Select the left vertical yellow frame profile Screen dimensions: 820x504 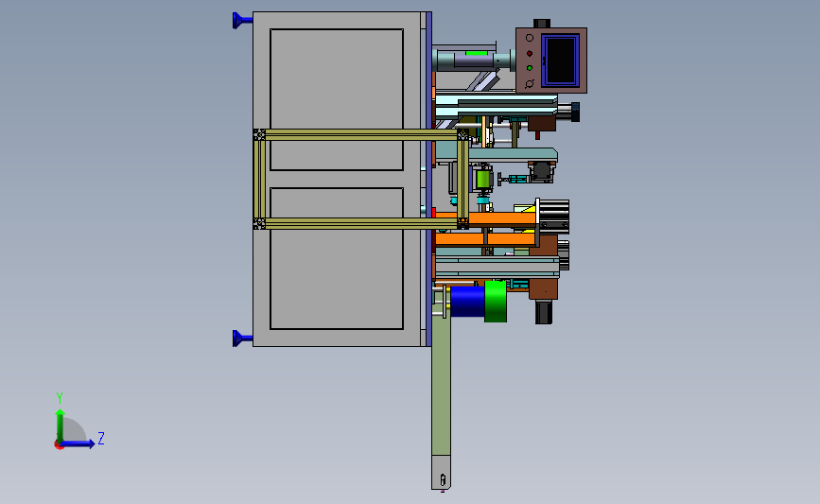[259, 180]
